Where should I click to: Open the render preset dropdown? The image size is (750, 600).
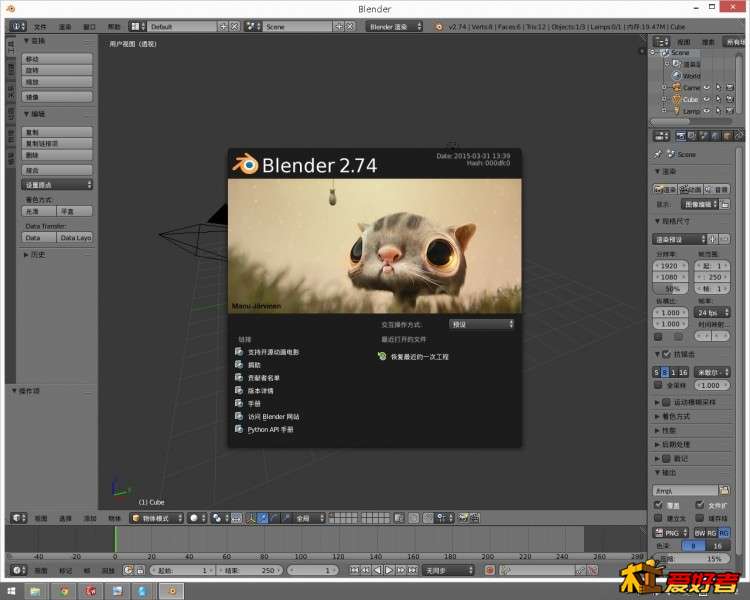(x=679, y=239)
